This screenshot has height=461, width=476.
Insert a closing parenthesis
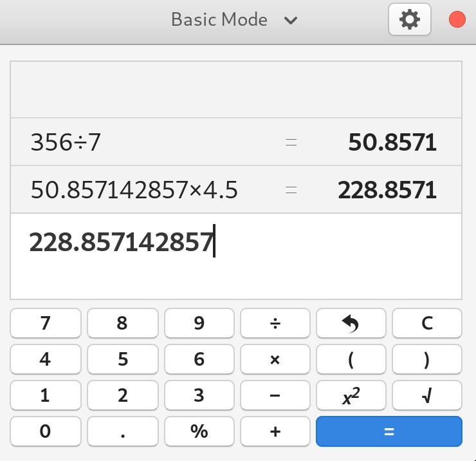427,359
